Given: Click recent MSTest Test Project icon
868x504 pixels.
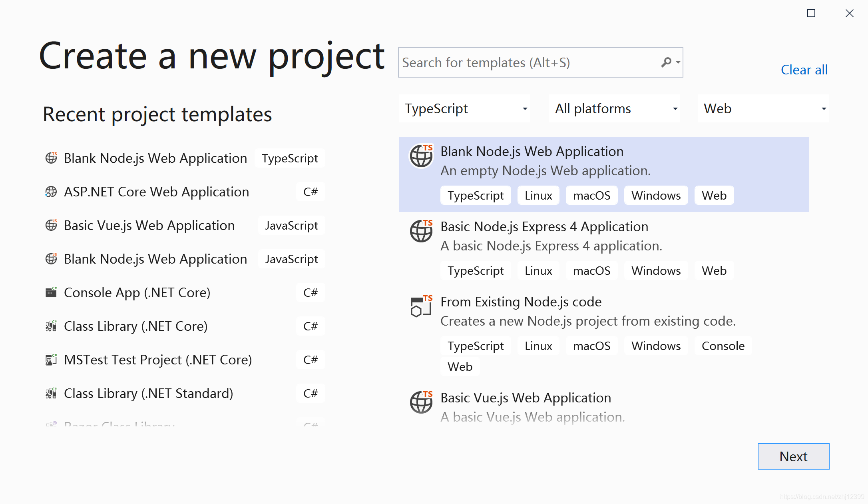Looking at the screenshot, I should click(51, 360).
